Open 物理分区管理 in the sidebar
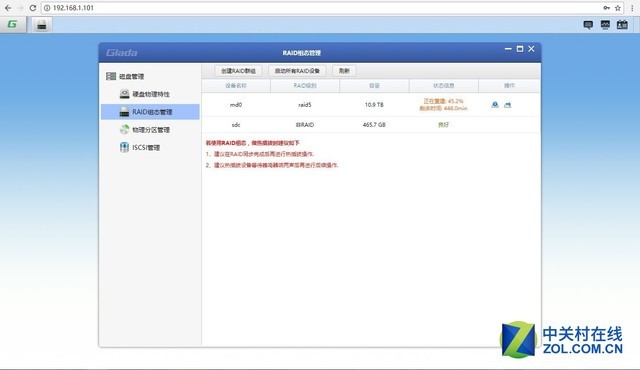 tap(150, 130)
